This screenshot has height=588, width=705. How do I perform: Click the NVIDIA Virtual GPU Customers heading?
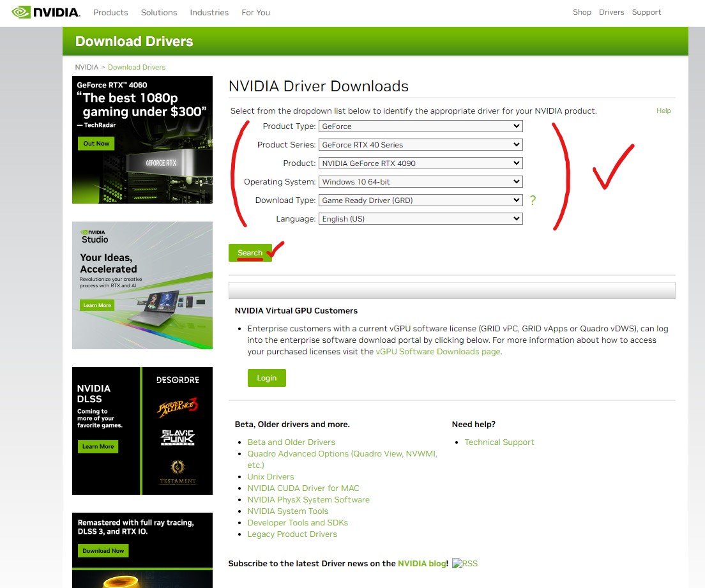click(296, 311)
